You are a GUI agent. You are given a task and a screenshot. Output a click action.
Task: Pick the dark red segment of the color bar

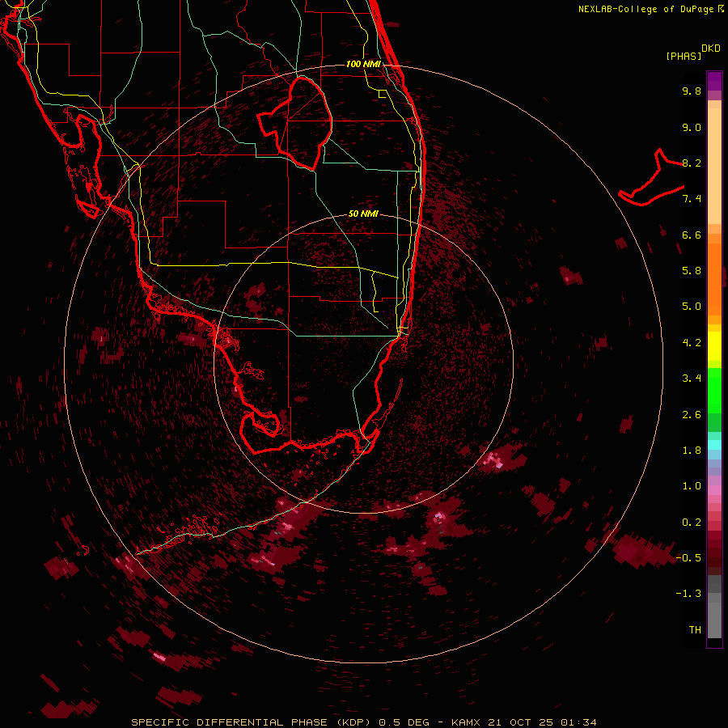pos(714,552)
